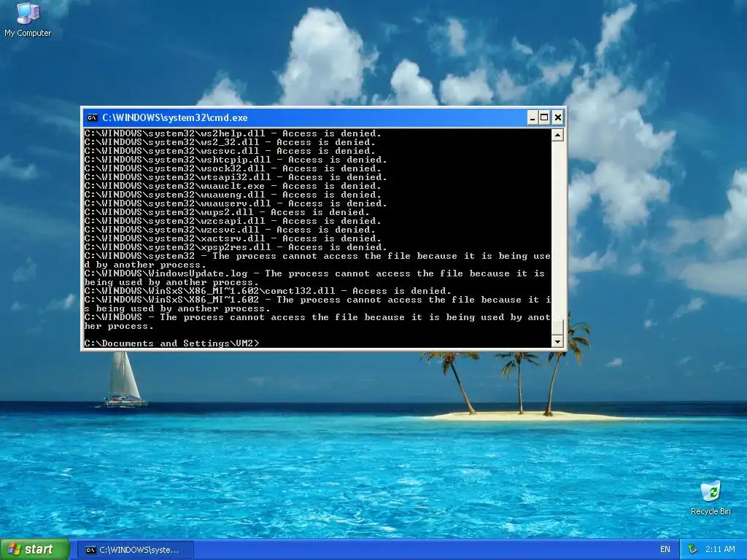Select the cmd.exe taskbar button

click(x=136, y=550)
